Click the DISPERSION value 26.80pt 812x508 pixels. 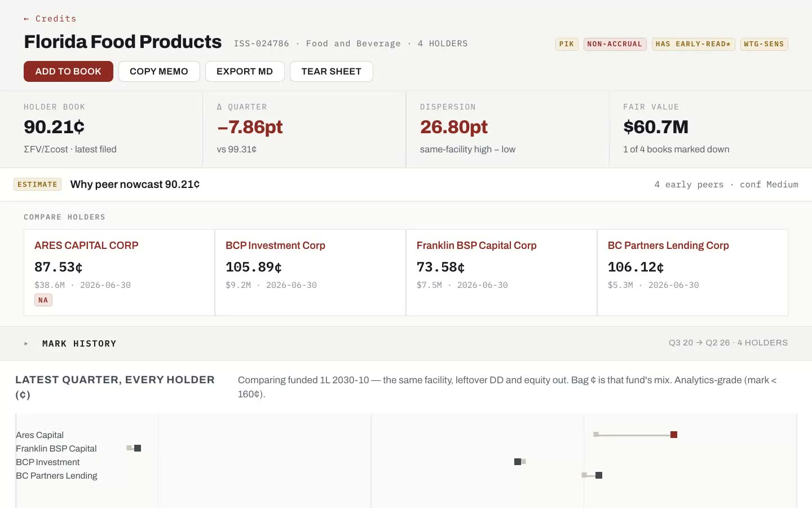(x=454, y=127)
